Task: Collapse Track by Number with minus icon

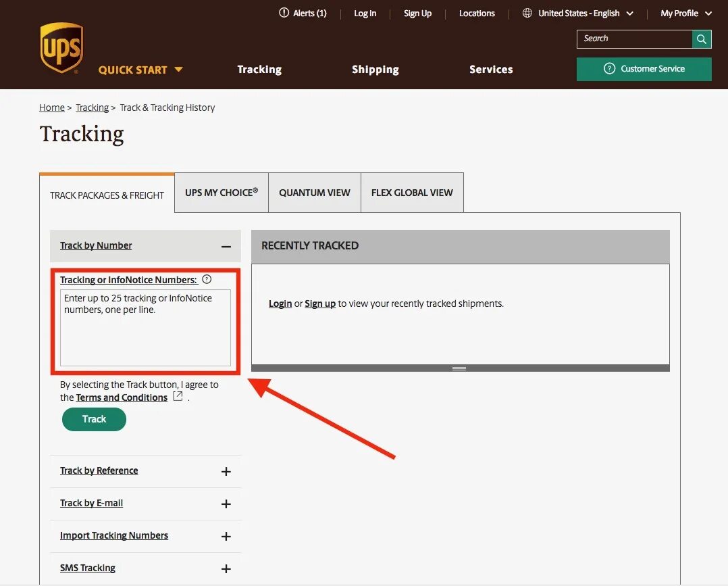Action: click(226, 246)
